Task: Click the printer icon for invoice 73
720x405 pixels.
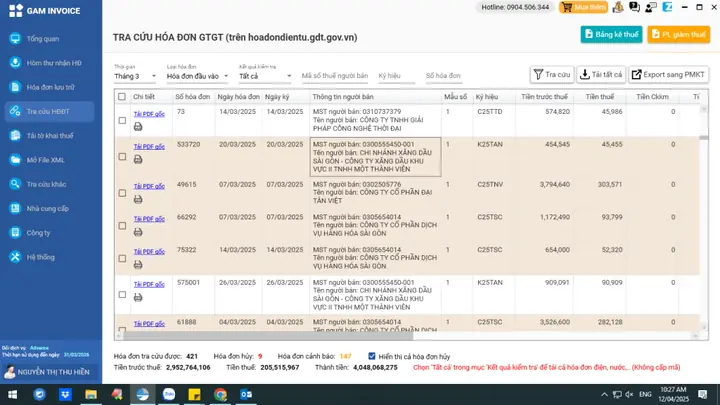Action: [x=138, y=127]
